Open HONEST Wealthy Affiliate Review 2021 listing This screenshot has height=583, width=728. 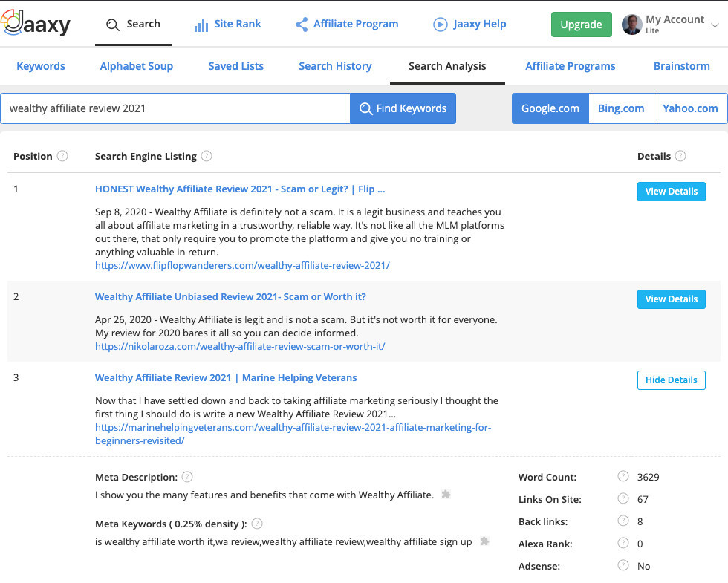point(240,189)
